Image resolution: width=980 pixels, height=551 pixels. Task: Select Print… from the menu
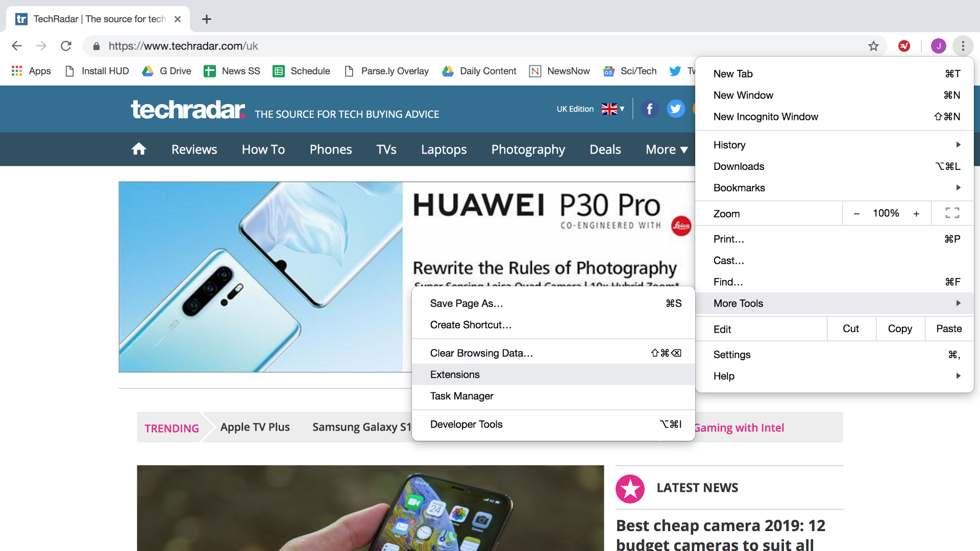point(834,239)
